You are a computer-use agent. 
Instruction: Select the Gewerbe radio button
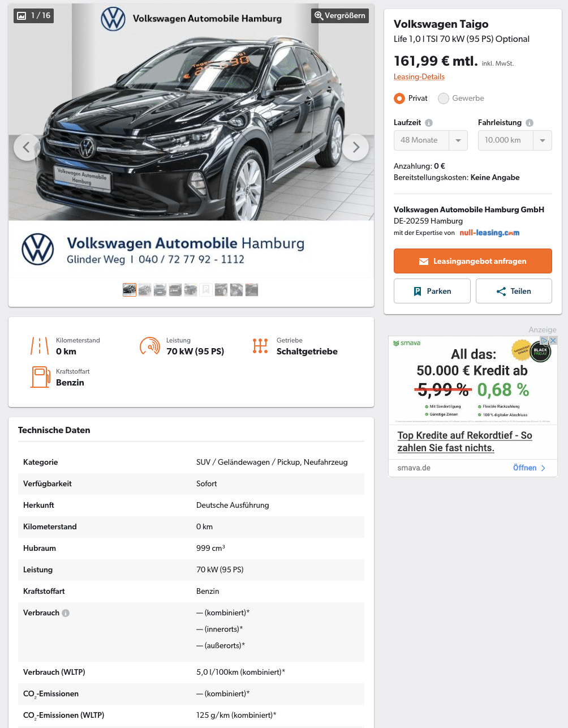444,99
